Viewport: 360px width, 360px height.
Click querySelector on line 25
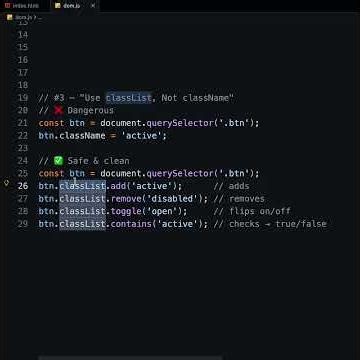180,173
